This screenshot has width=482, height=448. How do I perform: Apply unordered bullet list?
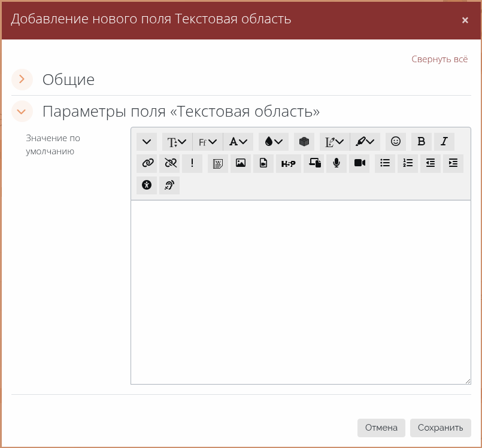[x=385, y=163]
